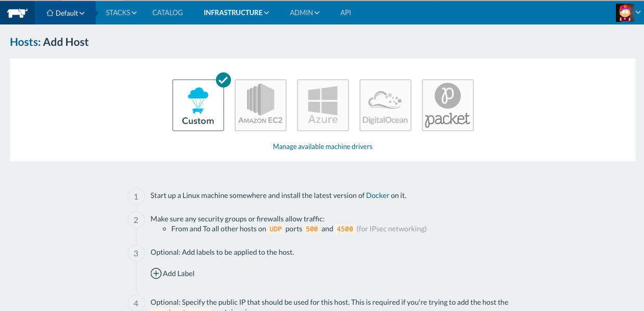This screenshot has height=311, width=644.
Task: Click the arrow next to user avatar
Action: click(x=638, y=13)
